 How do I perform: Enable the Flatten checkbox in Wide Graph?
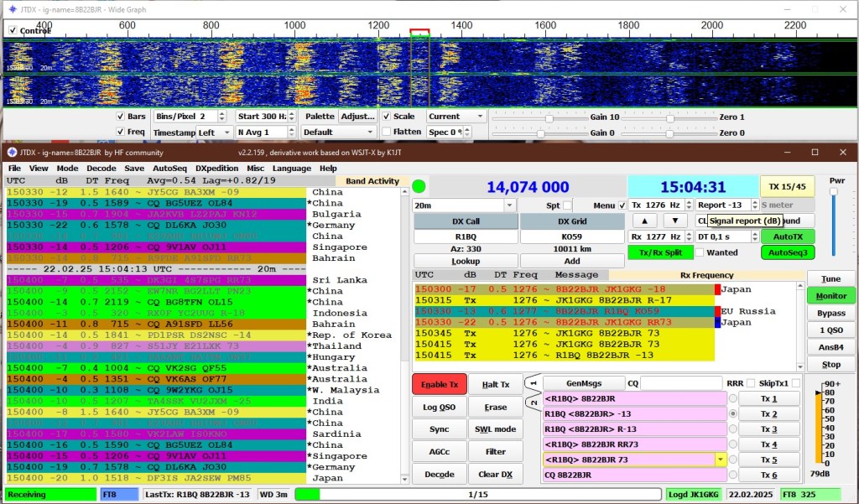click(387, 132)
